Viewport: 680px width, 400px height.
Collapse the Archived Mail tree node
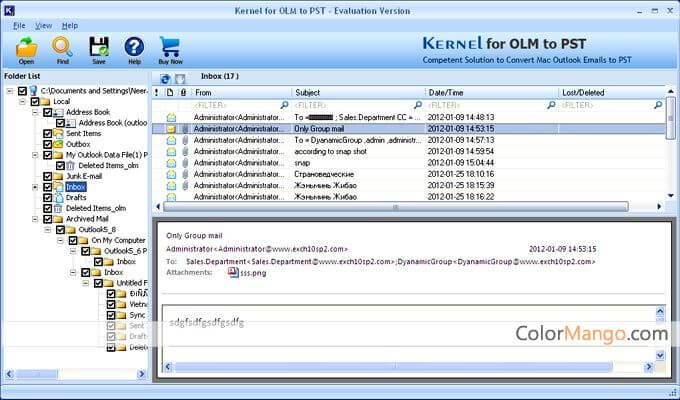pos(36,219)
